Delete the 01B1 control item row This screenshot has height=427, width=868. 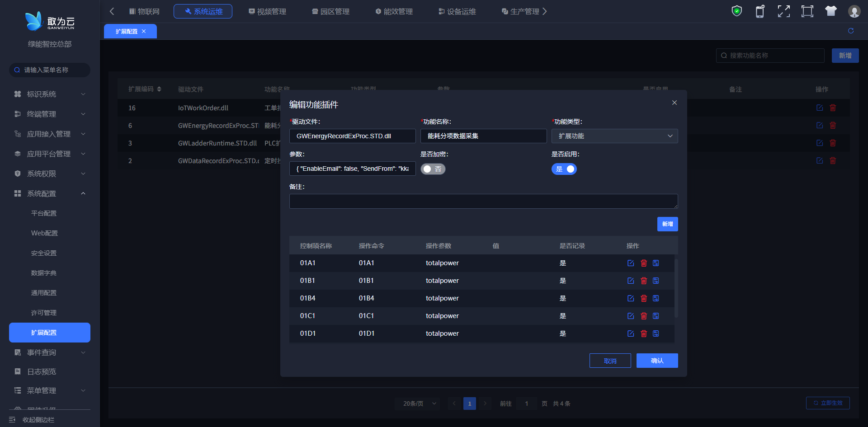(644, 281)
